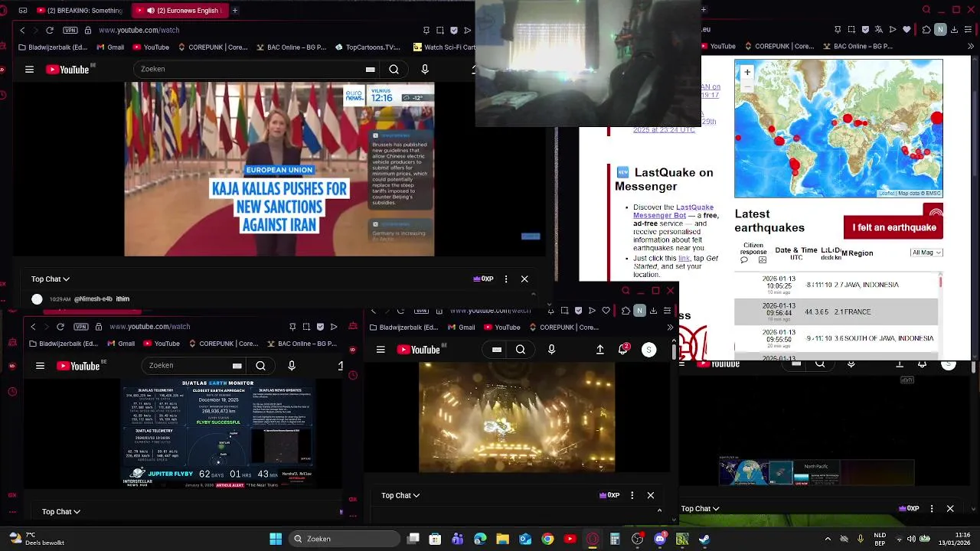Viewport: 980px width, 551px height.
Task: Show more bookmarks chevron in concert window
Action: 670,328
